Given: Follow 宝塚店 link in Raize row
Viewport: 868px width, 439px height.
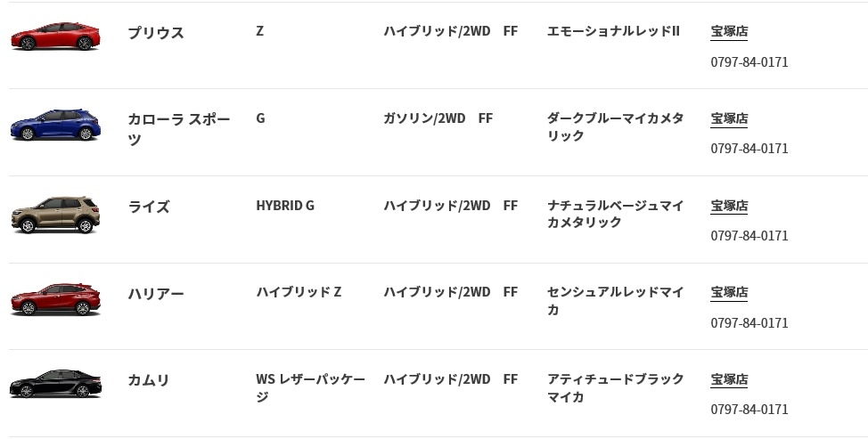Looking at the screenshot, I should [x=729, y=206].
